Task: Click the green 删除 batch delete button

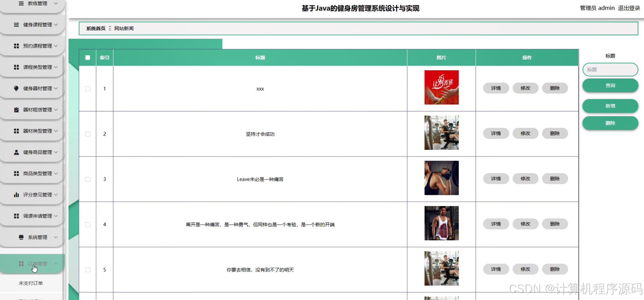Action: click(x=610, y=123)
